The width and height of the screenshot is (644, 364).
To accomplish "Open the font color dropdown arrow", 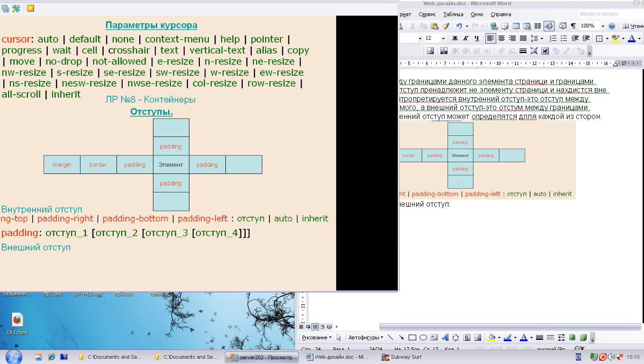I will (x=639, y=38).
